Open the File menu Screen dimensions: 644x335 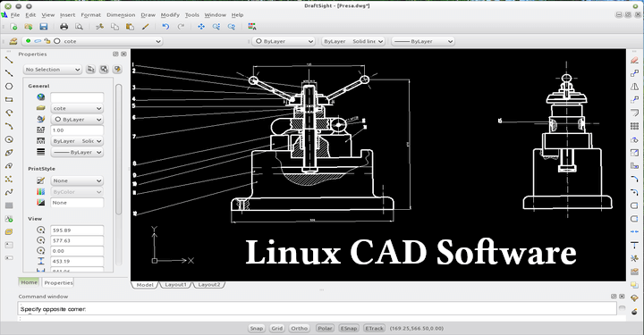[x=15, y=15]
